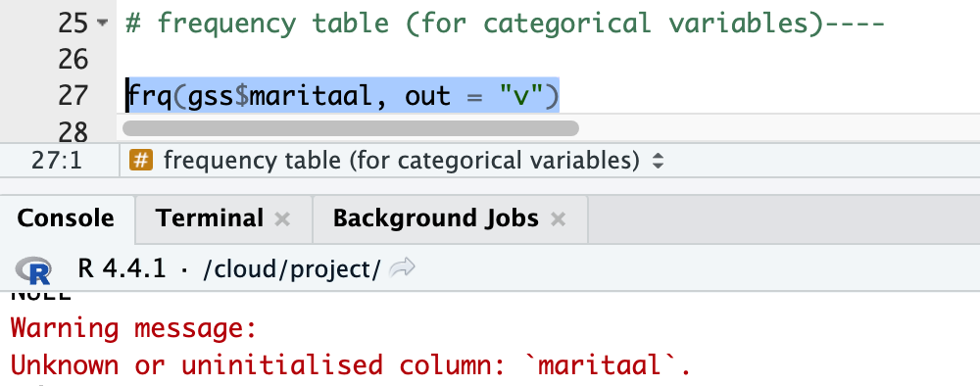Screen dimensions: 980x386
Task: Click line number 26 in the gutter
Action: (x=73, y=60)
